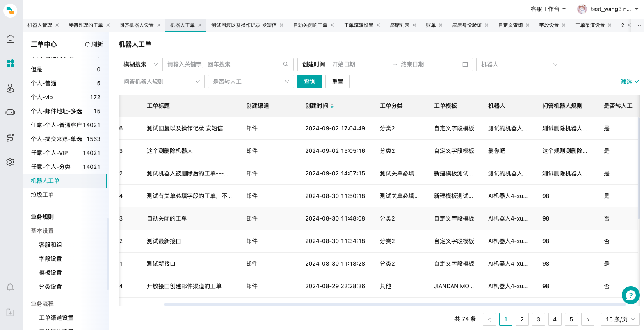Viewport: 644px width, 330px height.
Task: Switch to the 座席身份验证 tab
Action: pos(467,25)
